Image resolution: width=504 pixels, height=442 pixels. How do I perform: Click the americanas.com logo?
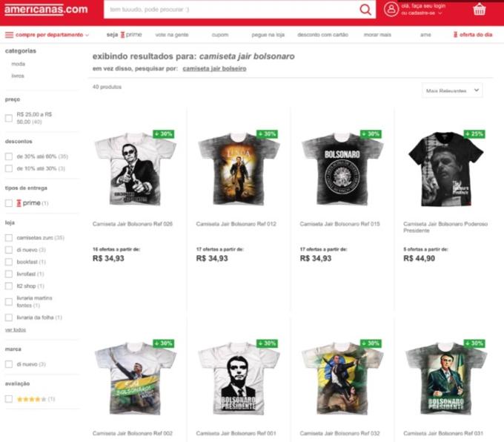(46, 10)
